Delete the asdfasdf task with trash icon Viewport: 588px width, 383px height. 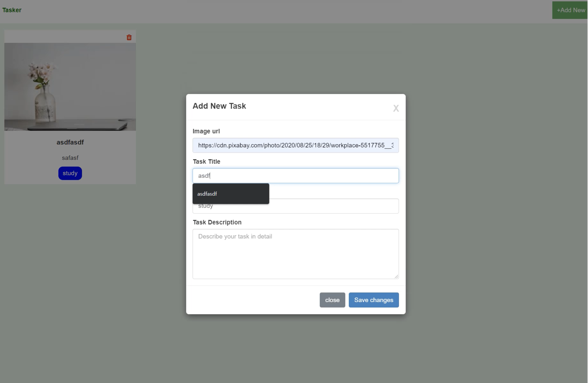(x=129, y=37)
